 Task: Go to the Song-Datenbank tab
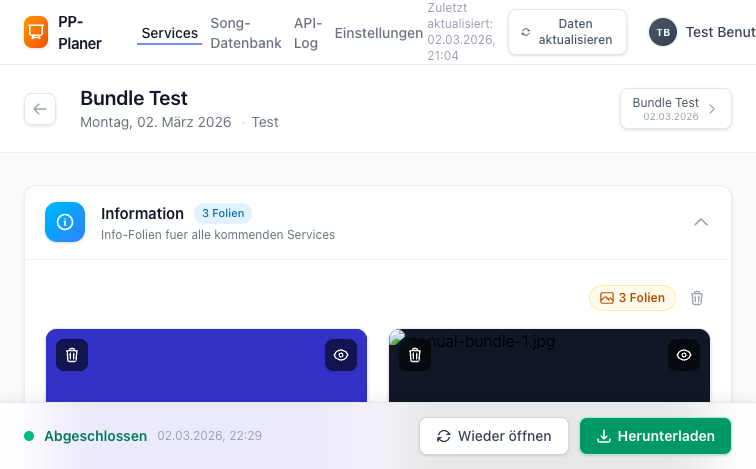coord(245,33)
